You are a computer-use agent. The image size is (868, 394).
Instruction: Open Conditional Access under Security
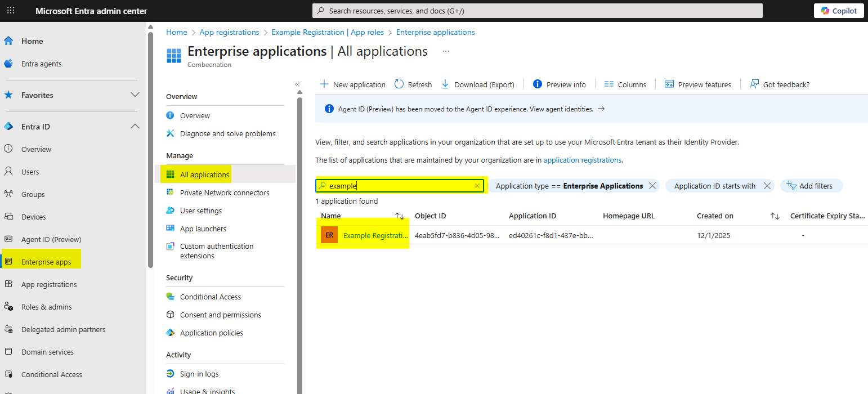coord(210,297)
